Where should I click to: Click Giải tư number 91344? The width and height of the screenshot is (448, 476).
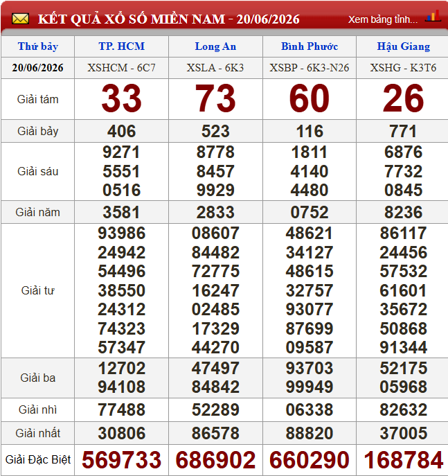tap(404, 347)
